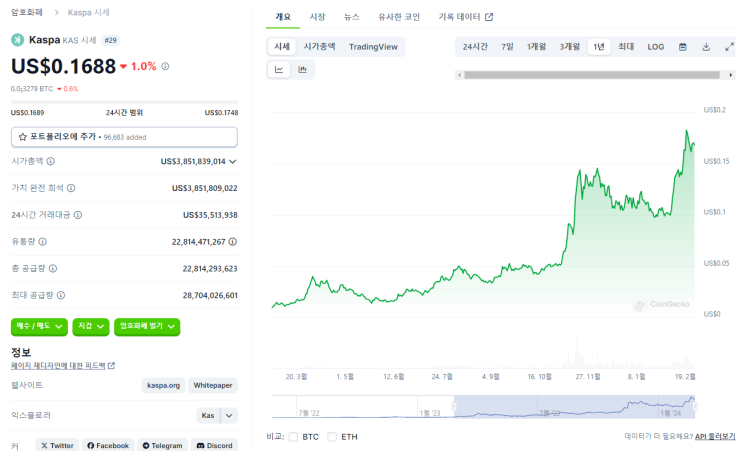Toggle LOG scale on chart
The image size is (743, 451).
(x=656, y=47)
